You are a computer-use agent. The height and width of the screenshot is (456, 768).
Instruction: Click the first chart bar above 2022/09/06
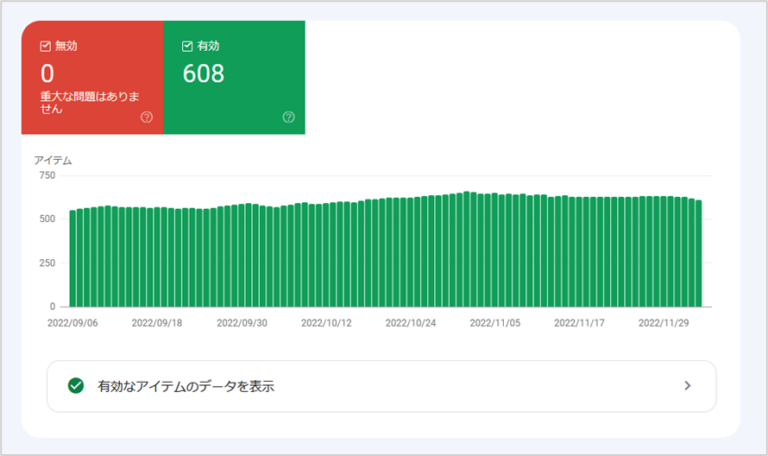[72, 258]
